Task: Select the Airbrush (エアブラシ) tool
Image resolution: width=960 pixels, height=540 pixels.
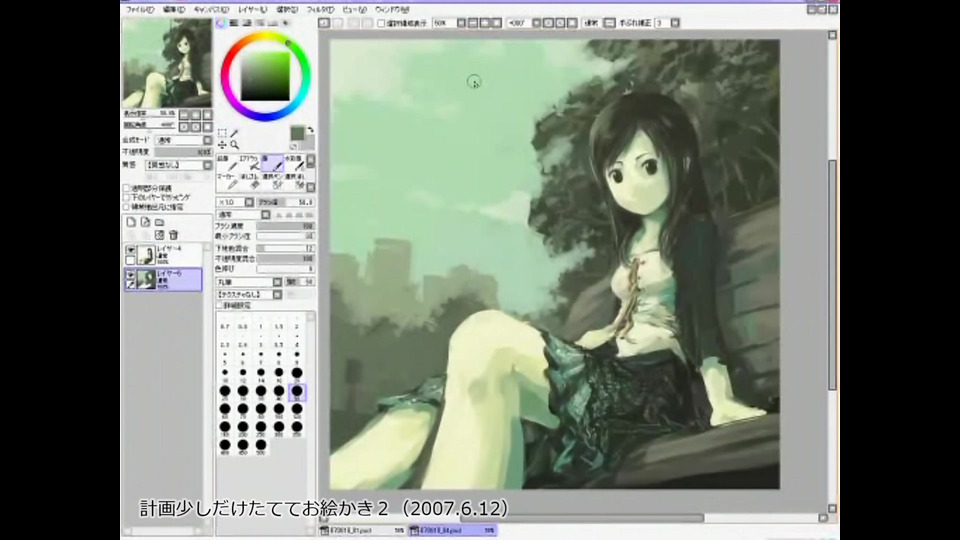Action: (x=249, y=163)
